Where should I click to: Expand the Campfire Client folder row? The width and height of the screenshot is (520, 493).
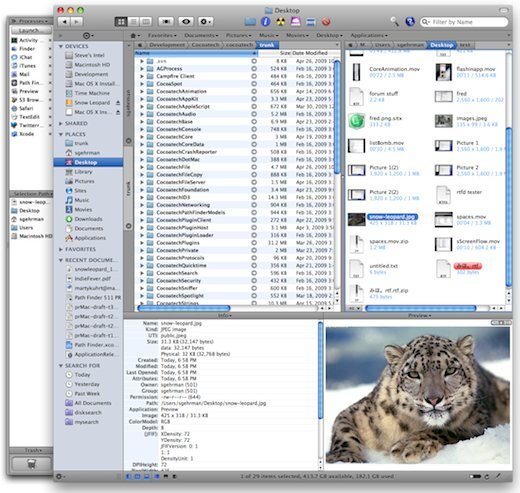tap(142, 76)
